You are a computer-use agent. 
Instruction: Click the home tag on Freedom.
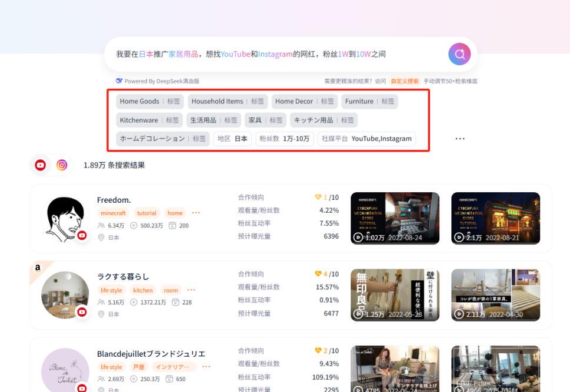[x=175, y=213]
